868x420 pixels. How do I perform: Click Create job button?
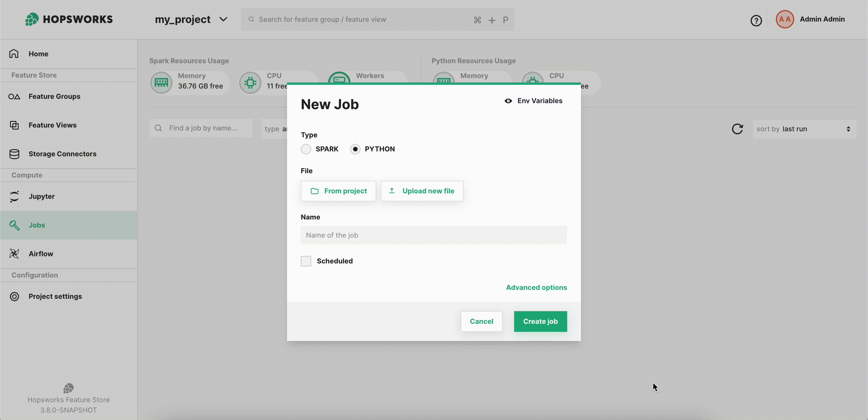point(541,321)
